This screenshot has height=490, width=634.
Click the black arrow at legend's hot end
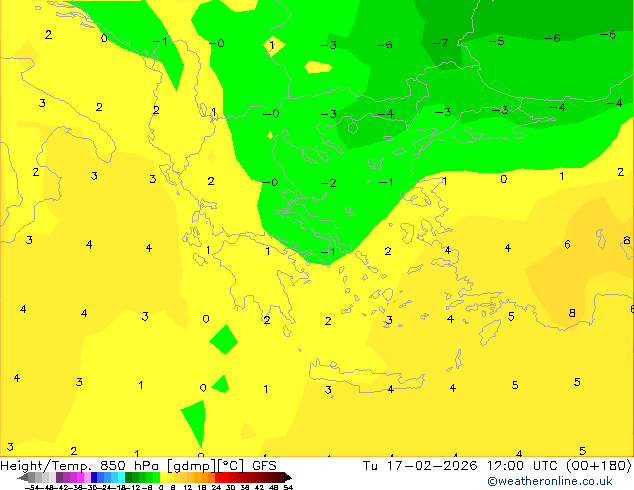(288, 477)
